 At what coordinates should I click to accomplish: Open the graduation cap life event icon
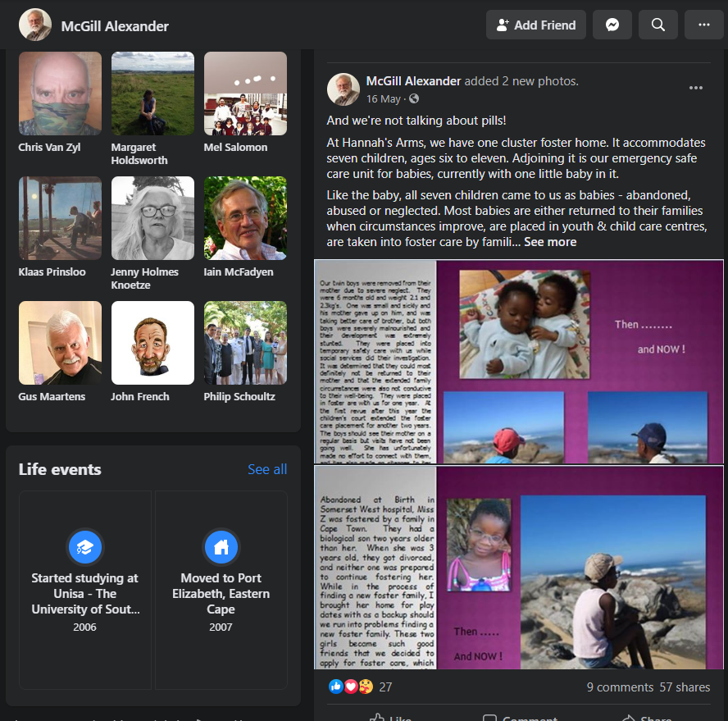(x=85, y=547)
